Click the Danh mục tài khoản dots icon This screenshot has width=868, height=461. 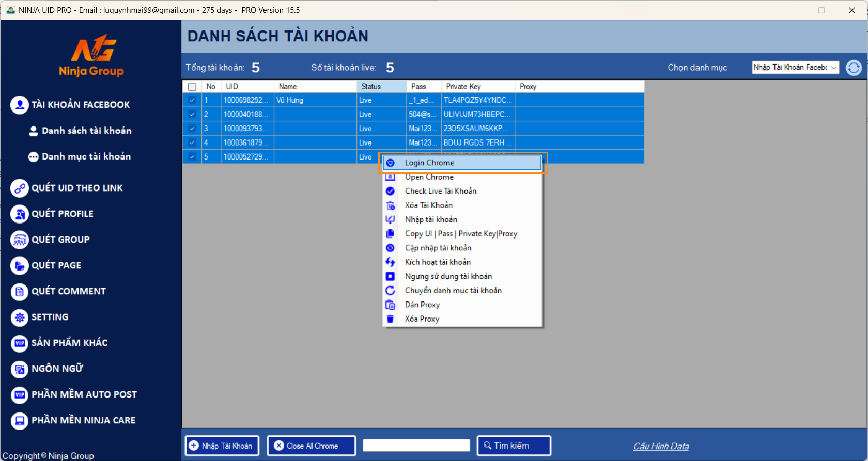[34, 157]
